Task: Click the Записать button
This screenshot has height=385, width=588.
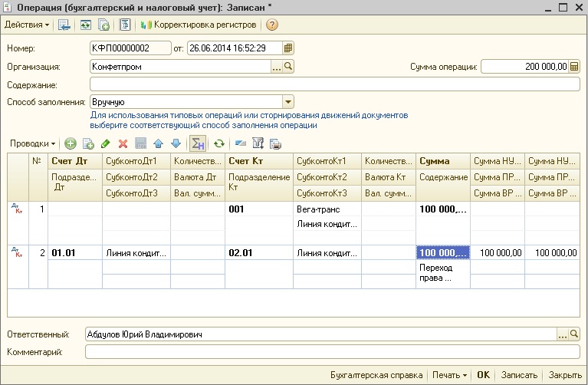Action: [x=519, y=376]
